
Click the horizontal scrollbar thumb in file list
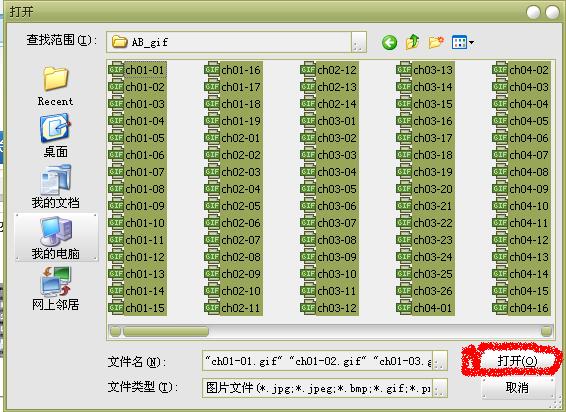coord(166,331)
